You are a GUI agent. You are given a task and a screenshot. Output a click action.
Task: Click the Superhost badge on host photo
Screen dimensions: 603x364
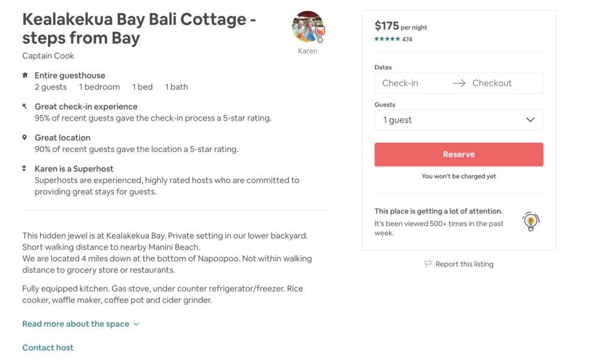320,34
